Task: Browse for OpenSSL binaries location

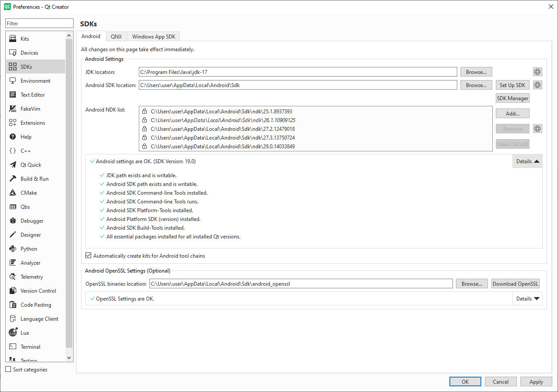Action: [472, 283]
